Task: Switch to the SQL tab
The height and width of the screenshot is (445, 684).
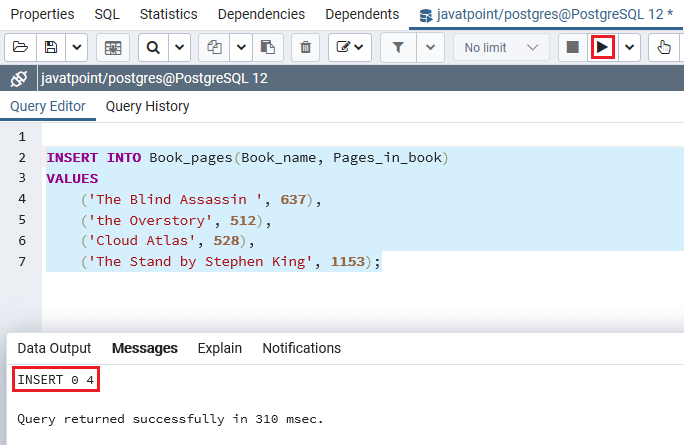Action: click(107, 14)
